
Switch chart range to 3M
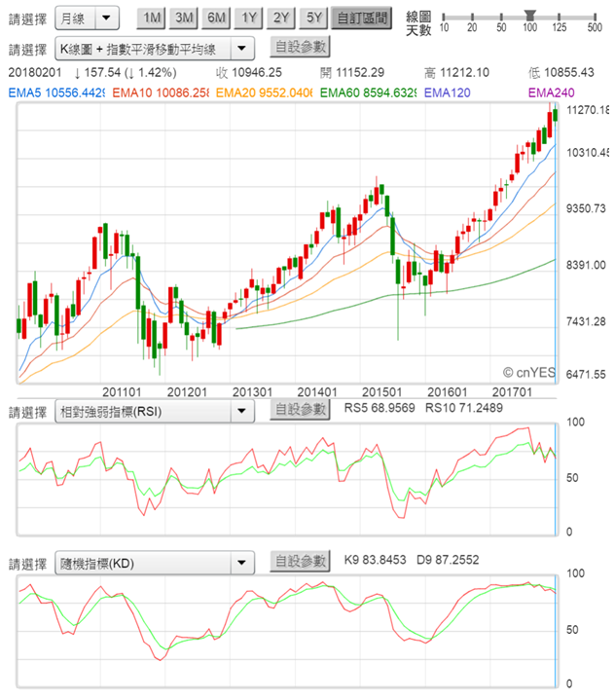[x=182, y=18]
